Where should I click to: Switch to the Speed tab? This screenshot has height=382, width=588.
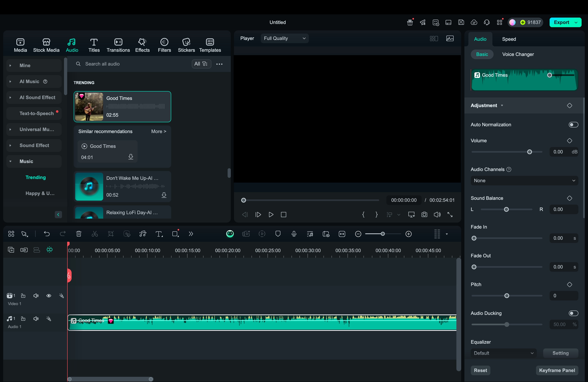pyautogui.click(x=509, y=39)
